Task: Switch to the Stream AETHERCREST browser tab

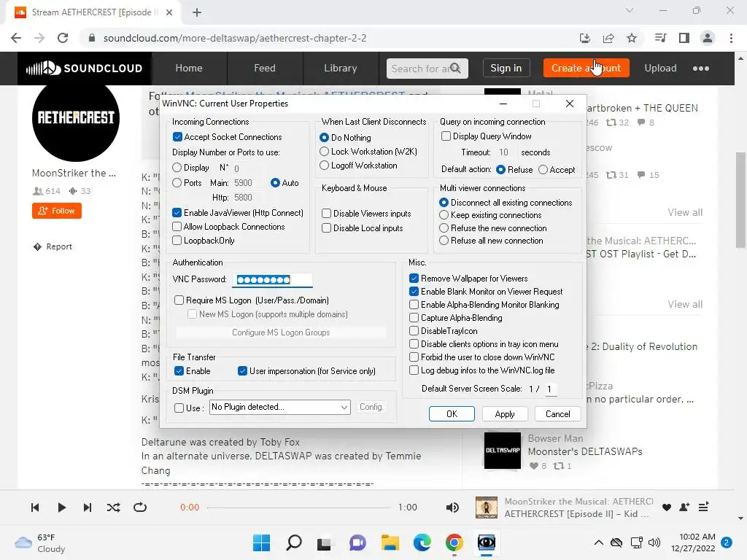Action: [x=93, y=12]
